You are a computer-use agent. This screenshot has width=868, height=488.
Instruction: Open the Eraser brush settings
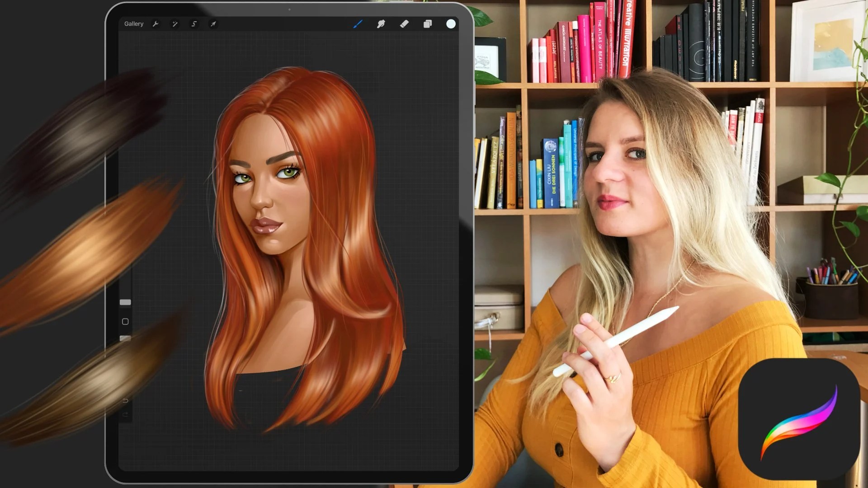tap(405, 23)
